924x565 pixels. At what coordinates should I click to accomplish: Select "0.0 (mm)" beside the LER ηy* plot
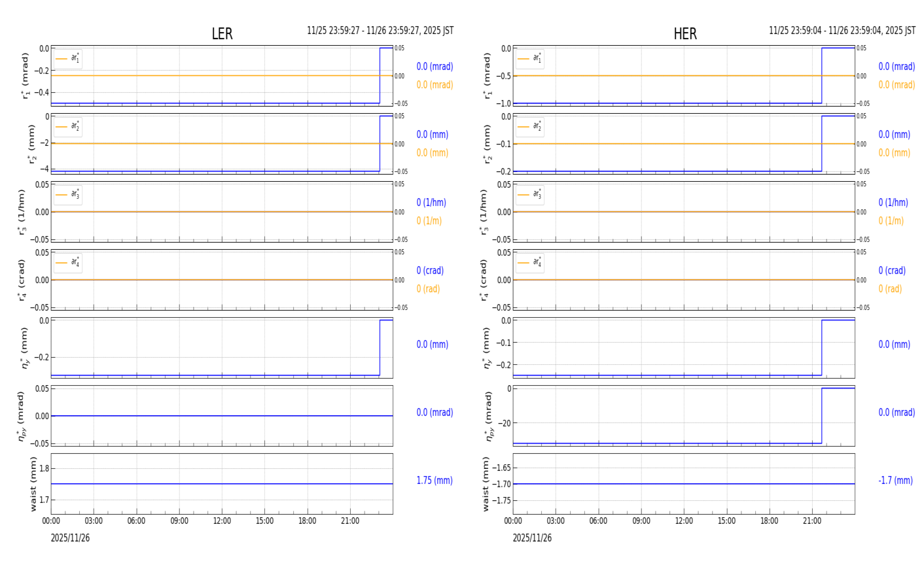point(433,345)
